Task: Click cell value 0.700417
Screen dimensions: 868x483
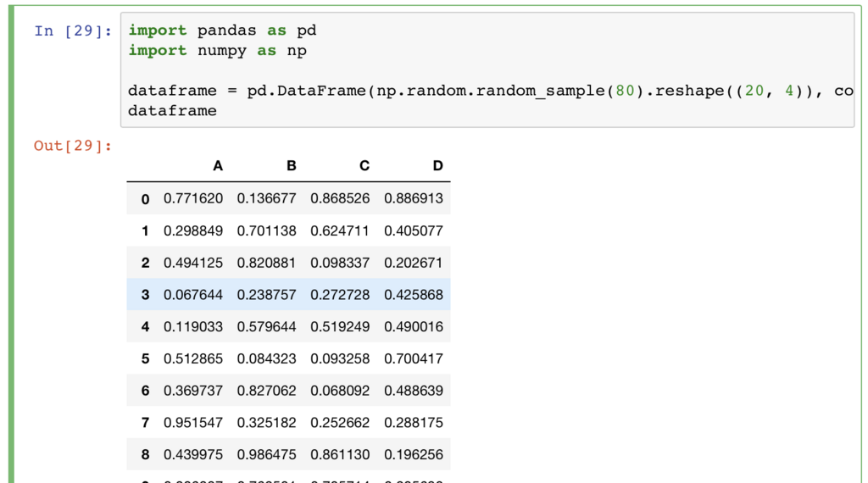Action: coord(414,359)
